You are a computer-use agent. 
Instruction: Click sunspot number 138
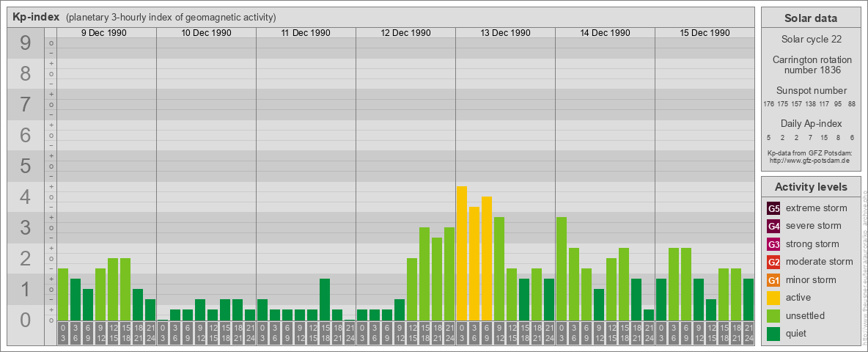810,104
